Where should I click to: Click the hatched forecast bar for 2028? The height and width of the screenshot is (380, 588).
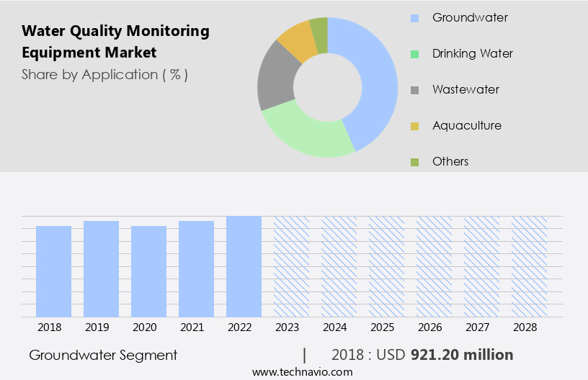coord(529,266)
